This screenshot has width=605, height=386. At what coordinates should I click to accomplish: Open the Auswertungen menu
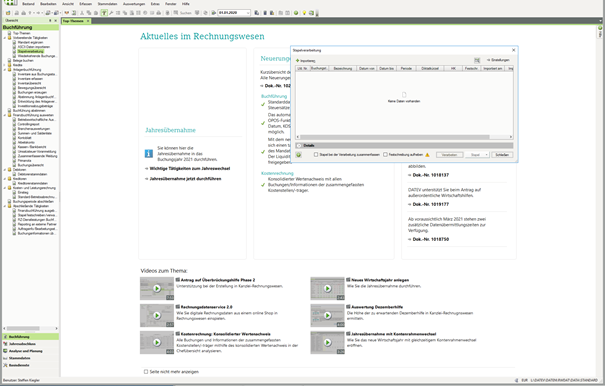[134, 4]
